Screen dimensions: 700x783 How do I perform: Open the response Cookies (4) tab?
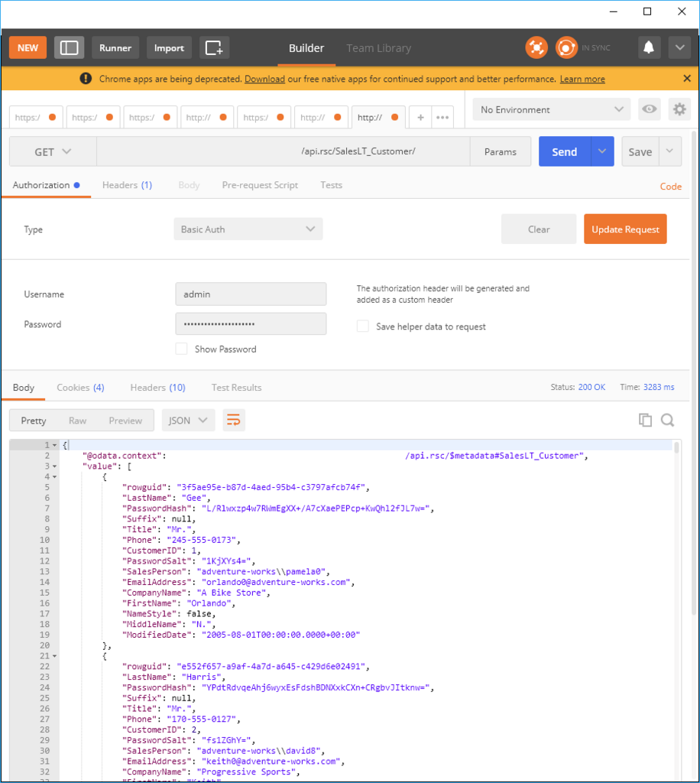[x=80, y=388]
